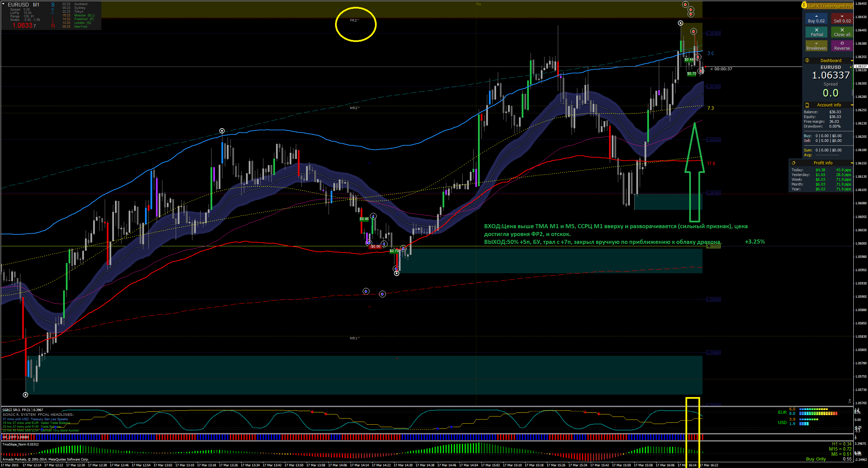Select the 1.05800 level label
The image size is (868, 468).
713,353
